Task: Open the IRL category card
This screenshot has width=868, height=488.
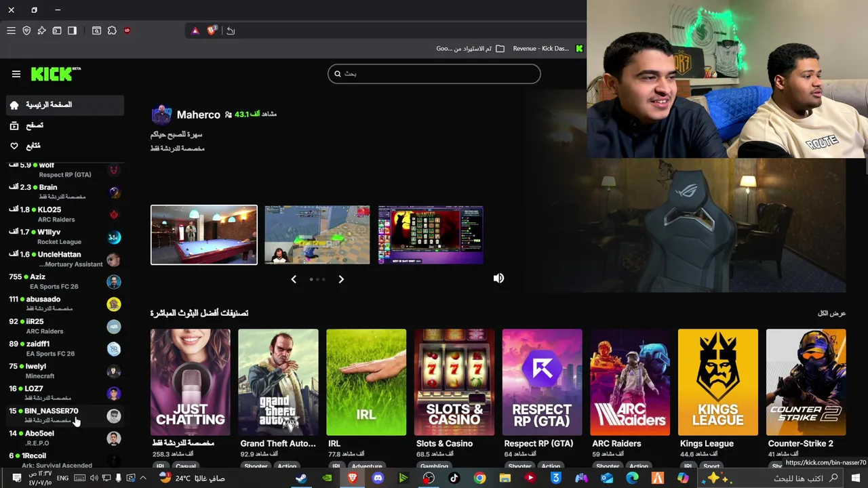Action: [x=366, y=382]
